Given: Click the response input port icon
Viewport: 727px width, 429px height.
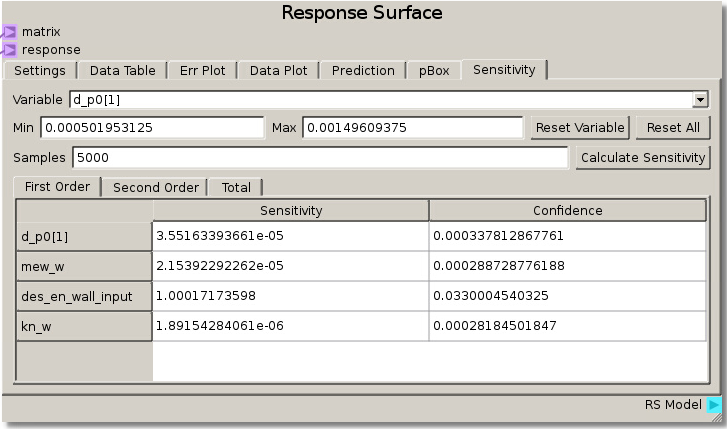Looking at the screenshot, I should pos(9,49).
